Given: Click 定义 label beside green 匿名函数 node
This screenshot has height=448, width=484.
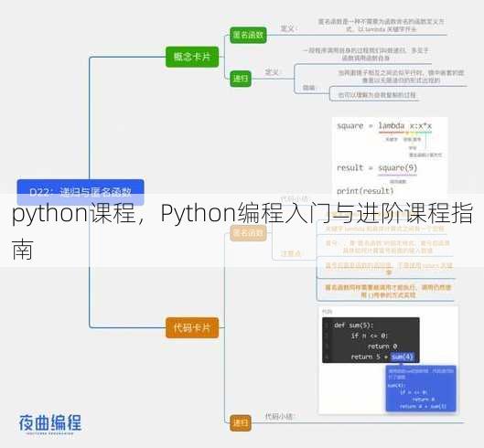Looking at the screenshot, I should pos(288,28).
